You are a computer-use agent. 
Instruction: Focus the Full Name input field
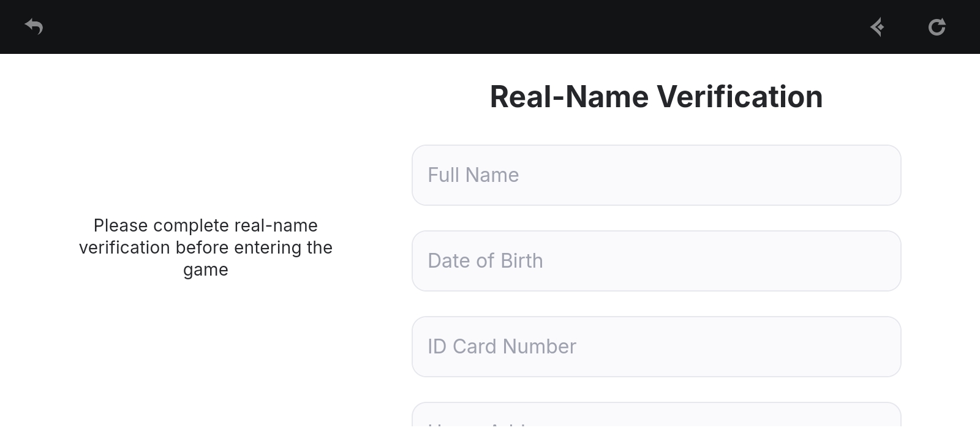pos(656,175)
